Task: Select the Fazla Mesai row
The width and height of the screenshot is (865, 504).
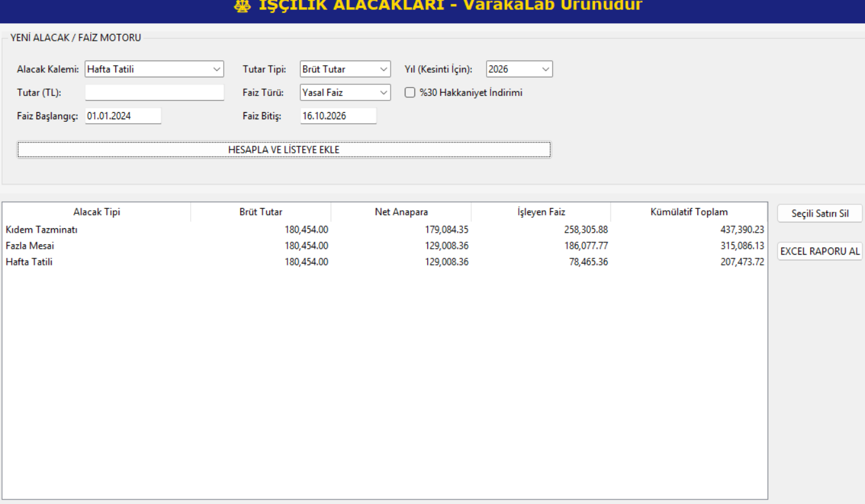Action: (385, 246)
